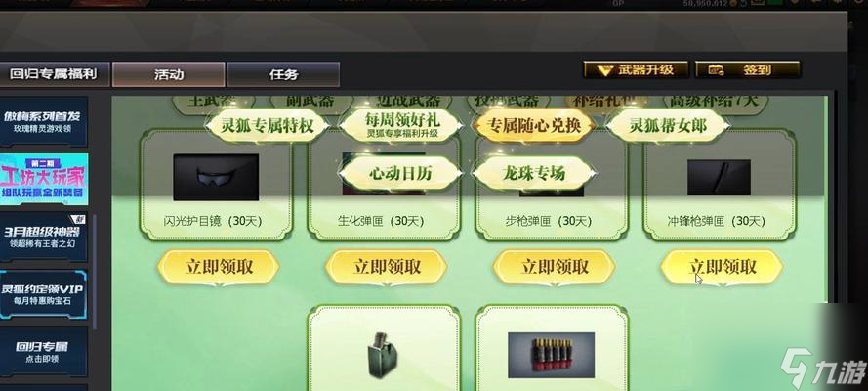This screenshot has width=868, height=391.
Task: Open the 龙珠专场 menu item
Action: 534,173
